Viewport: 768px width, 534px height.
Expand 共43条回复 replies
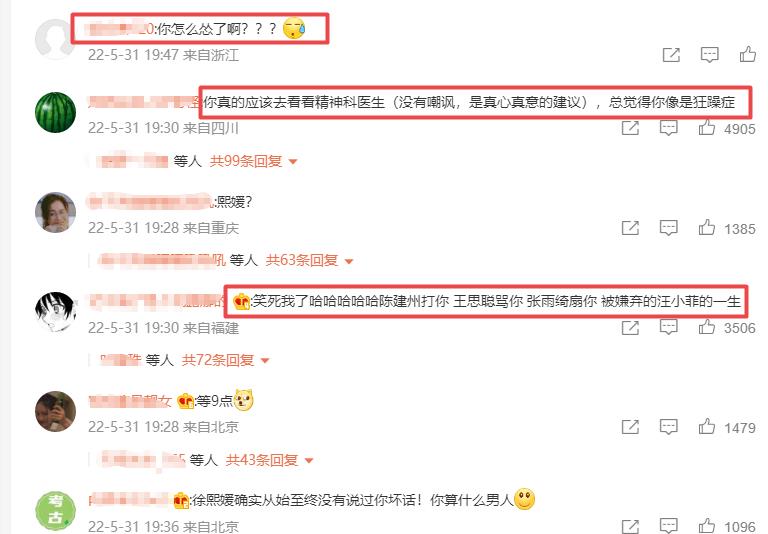coord(269,460)
